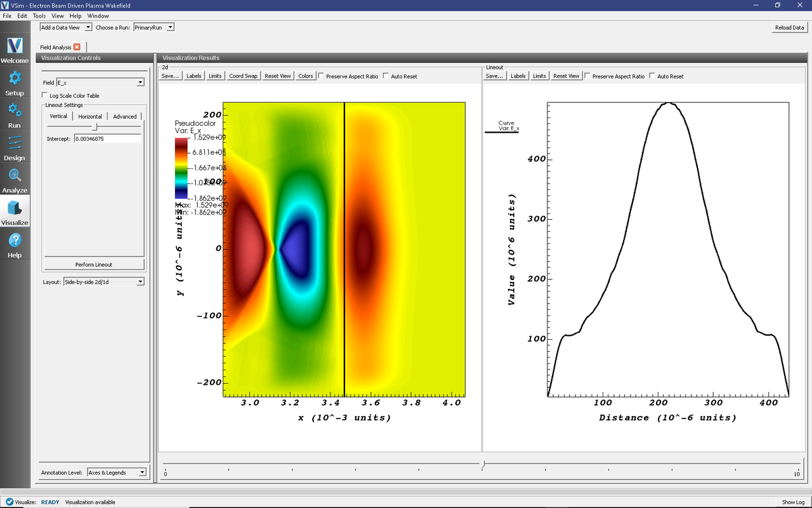Screen dimensions: 812x508
Task: Open the Layout Side-by-side 2d/1d dropdown
Action: click(x=103, y=282)
